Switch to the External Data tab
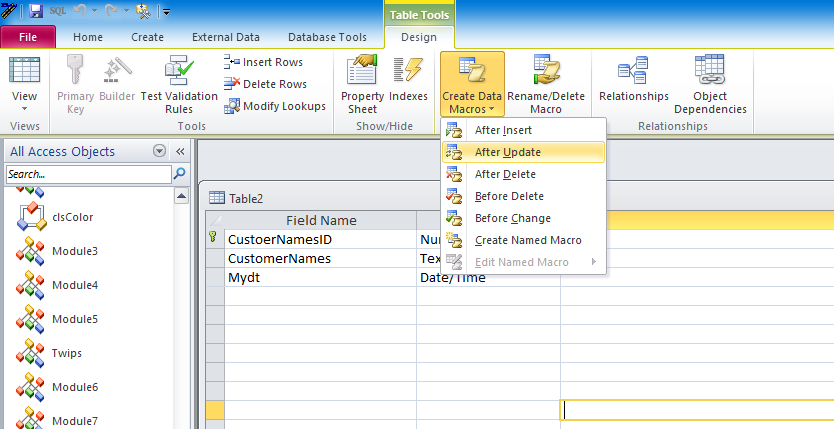This screenshot has width=834, height=429. pos(226,37)
